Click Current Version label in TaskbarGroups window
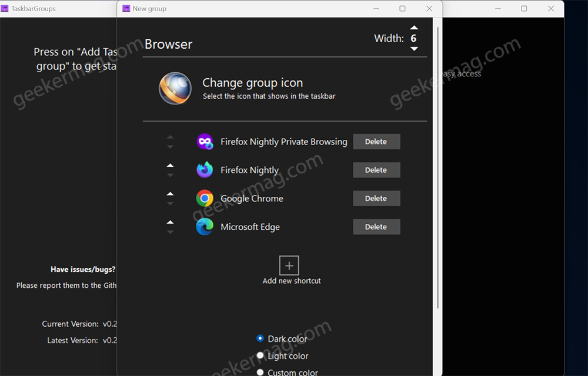 70,324
